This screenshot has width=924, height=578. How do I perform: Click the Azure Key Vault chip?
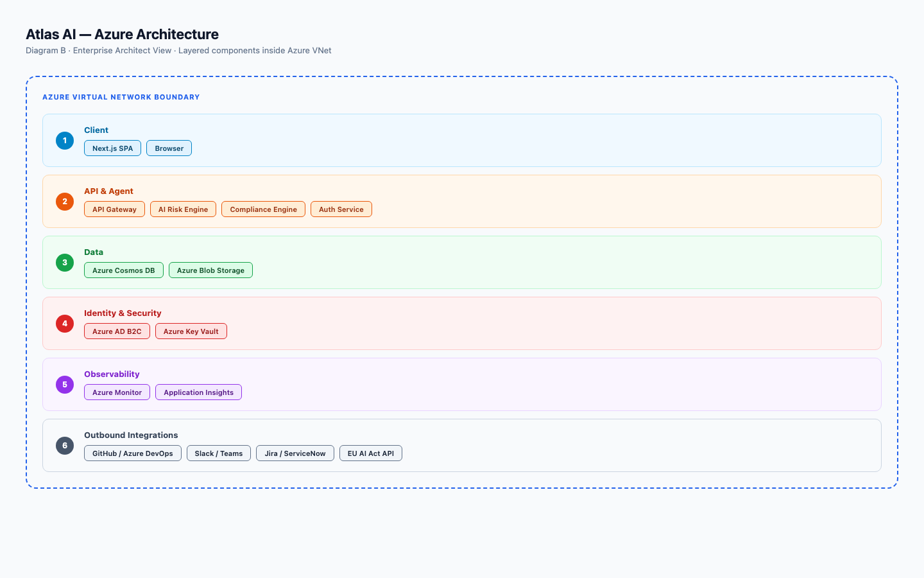(x=191, y=331)
